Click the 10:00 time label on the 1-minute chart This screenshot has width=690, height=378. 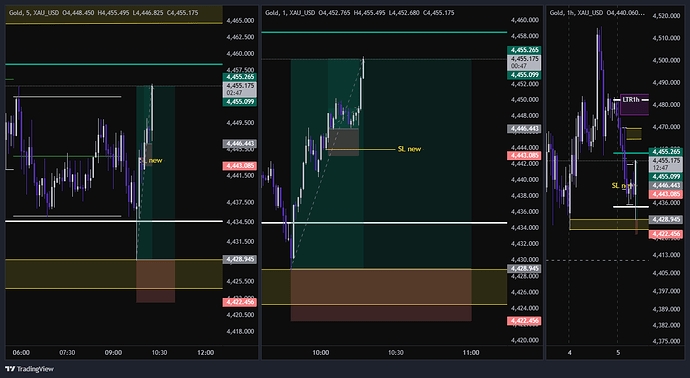(320, 352)
